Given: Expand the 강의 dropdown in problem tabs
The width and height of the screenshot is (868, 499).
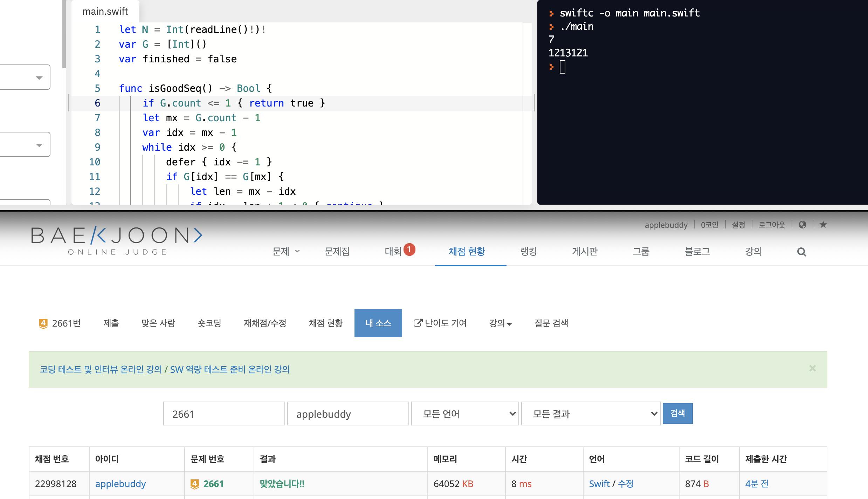Looking at the screenshot, I should (500, 323).
